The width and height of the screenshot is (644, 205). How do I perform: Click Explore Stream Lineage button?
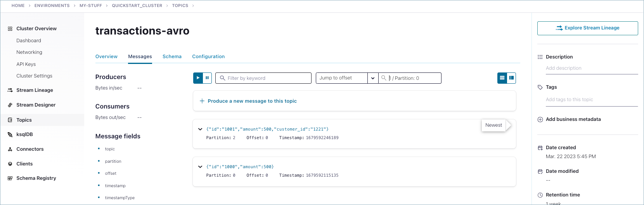point(587,28)
